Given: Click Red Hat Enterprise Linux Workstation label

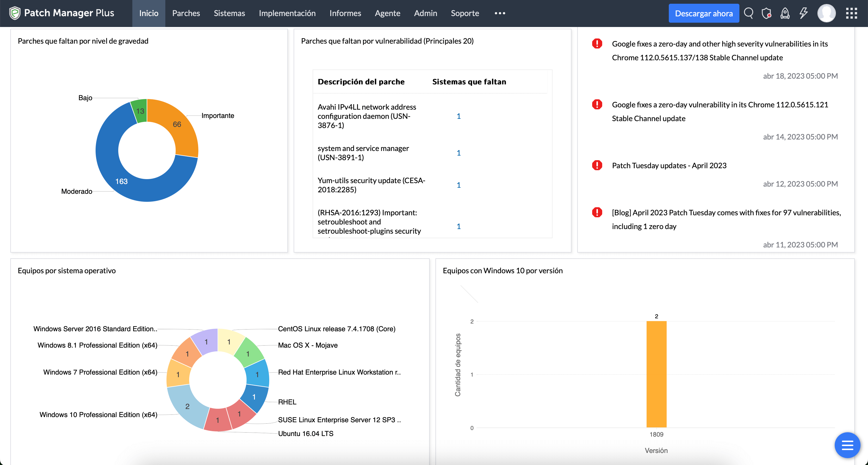Looking at the screenshot, I should 339,372.
